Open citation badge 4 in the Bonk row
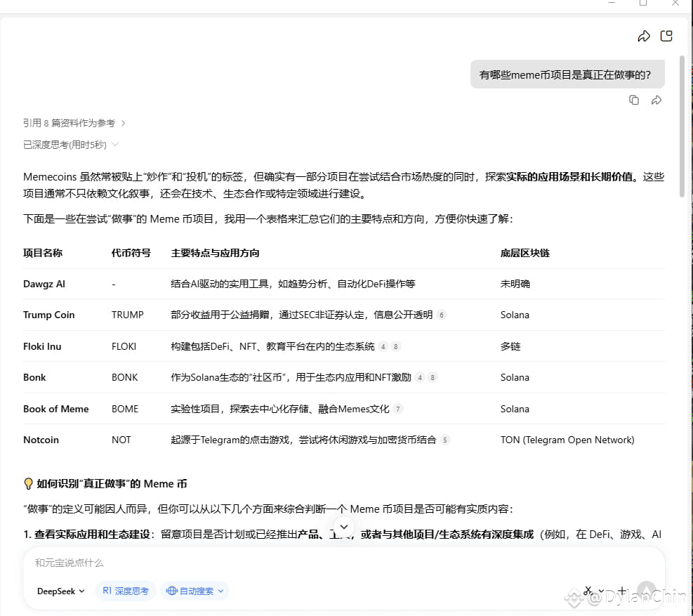This screenshot has width=693, height=616. pos(420,378)
